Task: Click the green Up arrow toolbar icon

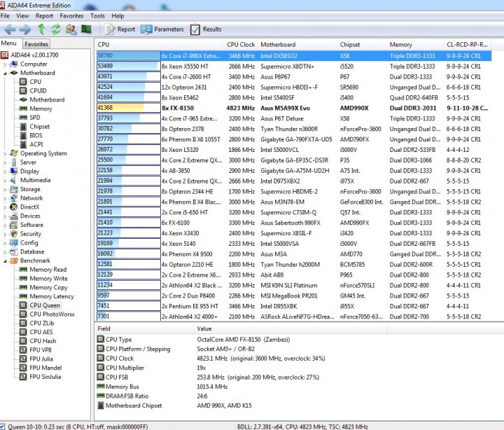Action: tap(41, 29)
